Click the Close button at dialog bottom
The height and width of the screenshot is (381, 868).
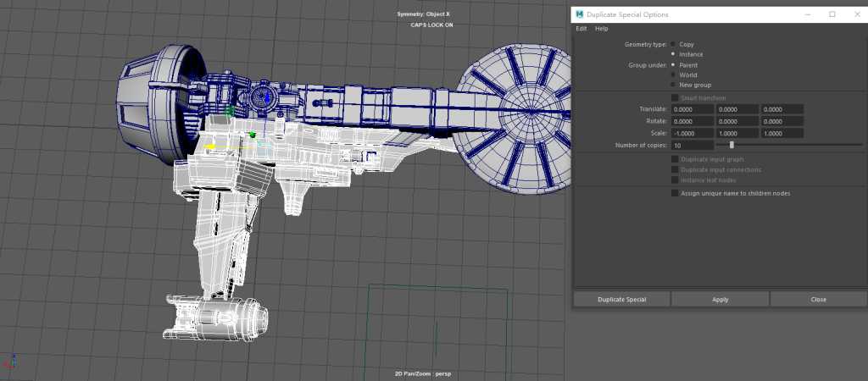[x=818, y=299]
